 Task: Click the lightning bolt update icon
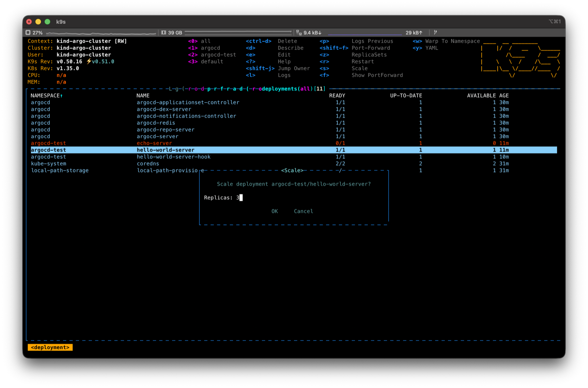89,61
